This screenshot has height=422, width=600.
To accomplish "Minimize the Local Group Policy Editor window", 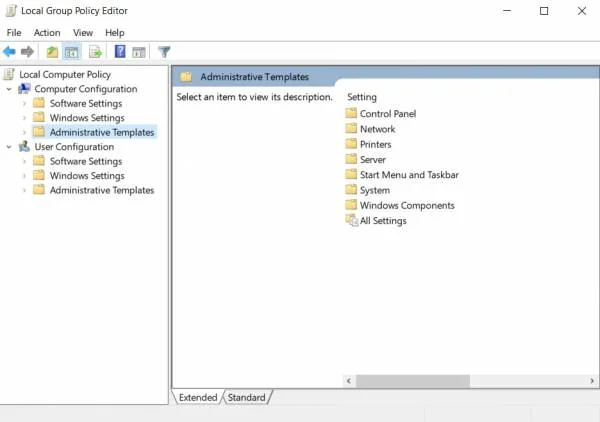I will pos(507,11).
